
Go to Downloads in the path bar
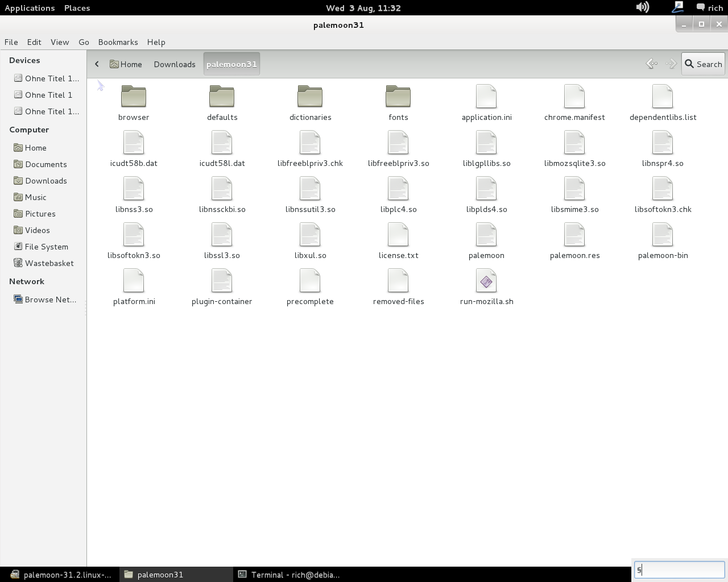click(x=175, y=64)
